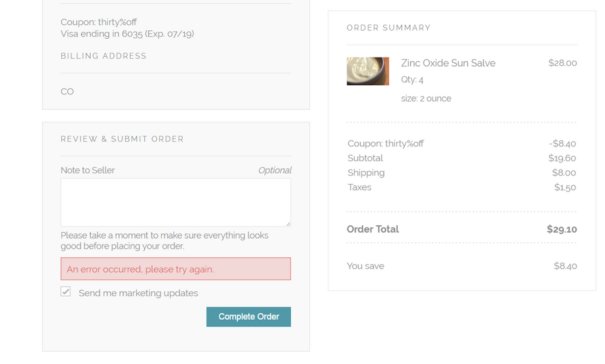Click the Order Summary heading
605x364 pixels.
[x=388, y=28]
